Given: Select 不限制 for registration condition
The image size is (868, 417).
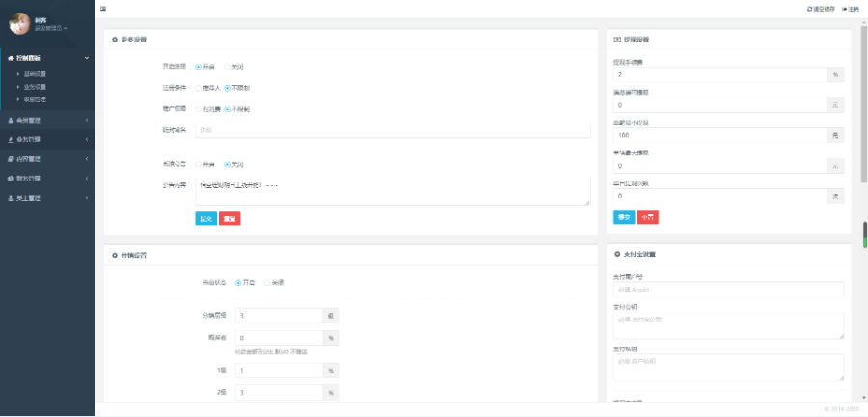Looking at the screenshot, I should coord(227,88).
